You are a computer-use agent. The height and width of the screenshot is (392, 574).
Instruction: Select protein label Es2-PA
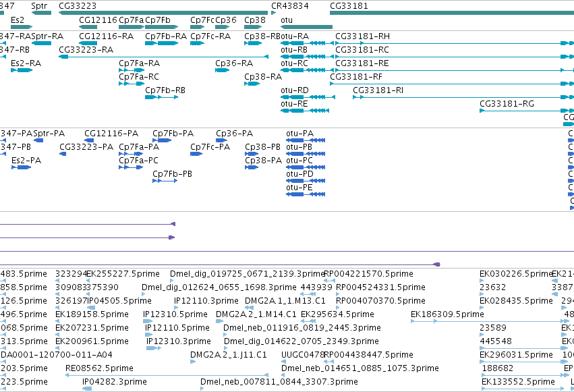pos(26,161)
